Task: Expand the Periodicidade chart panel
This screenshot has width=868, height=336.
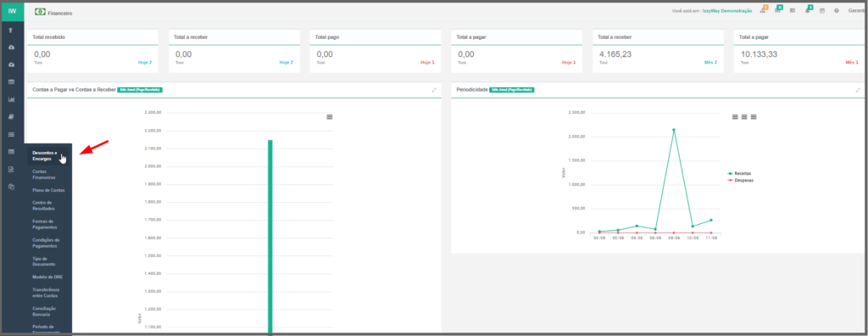Action: pos(858,90)
